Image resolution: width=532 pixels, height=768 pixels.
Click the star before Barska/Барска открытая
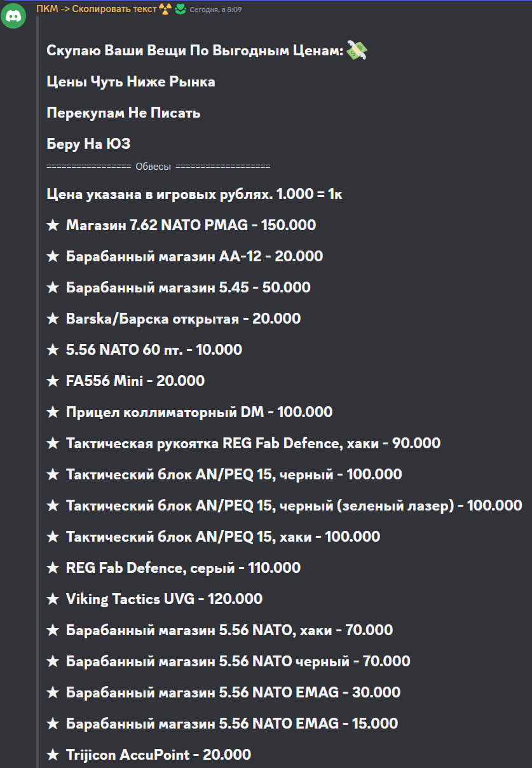tap(53, 319)
